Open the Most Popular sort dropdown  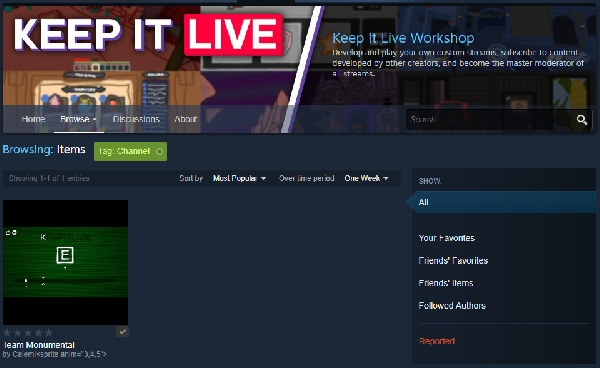240,178
